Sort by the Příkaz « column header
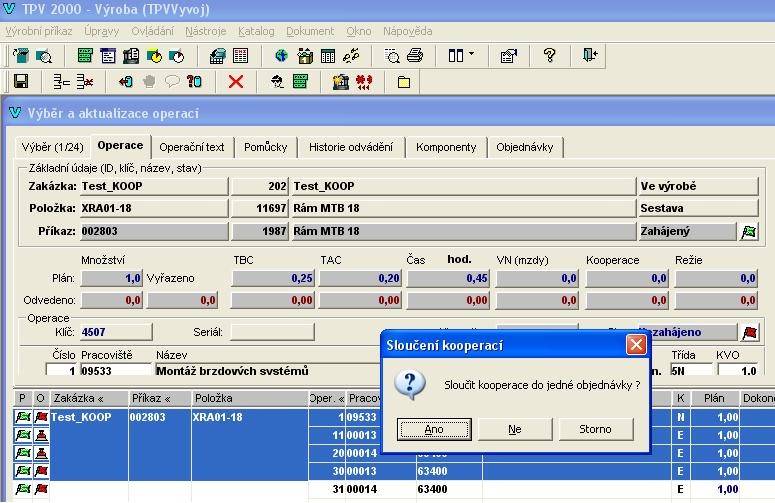This screenshot has width=775, height=503. (159, 398)
